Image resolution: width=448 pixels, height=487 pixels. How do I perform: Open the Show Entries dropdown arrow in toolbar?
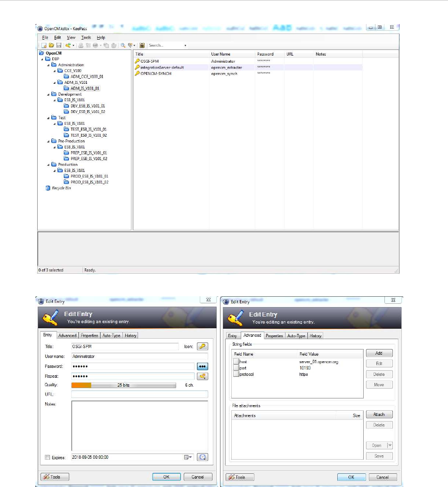point(134,46)
